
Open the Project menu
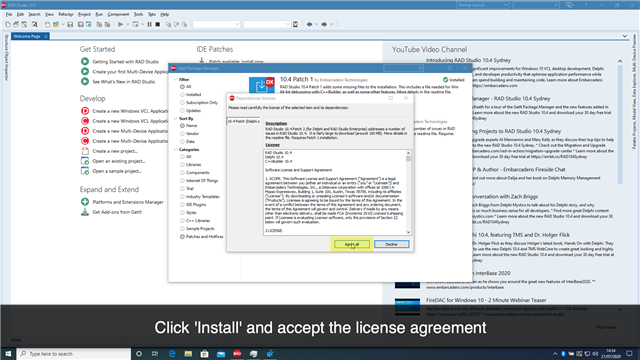point(84,14)
